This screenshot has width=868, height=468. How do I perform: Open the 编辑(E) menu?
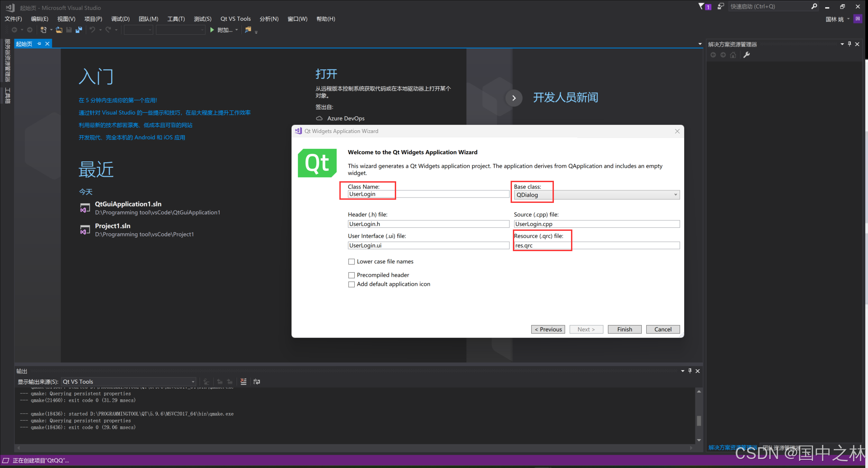[40, 19]
